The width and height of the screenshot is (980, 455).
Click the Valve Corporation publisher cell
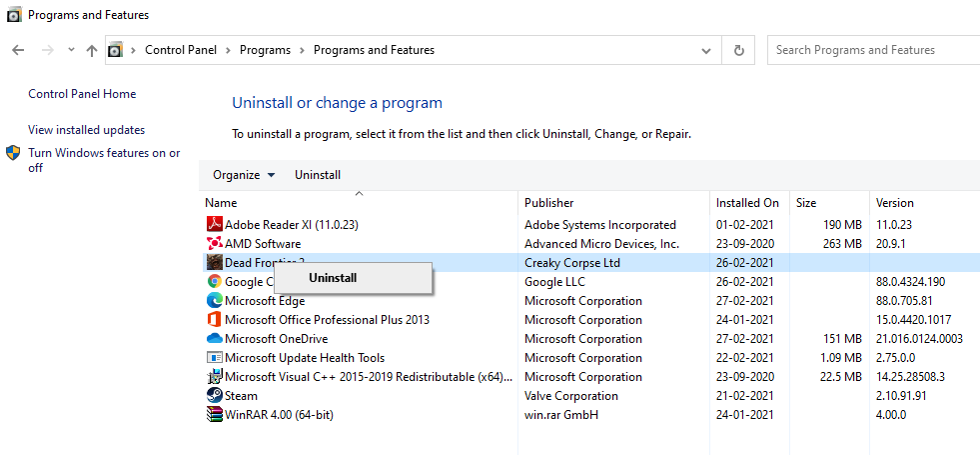point(571,396)
